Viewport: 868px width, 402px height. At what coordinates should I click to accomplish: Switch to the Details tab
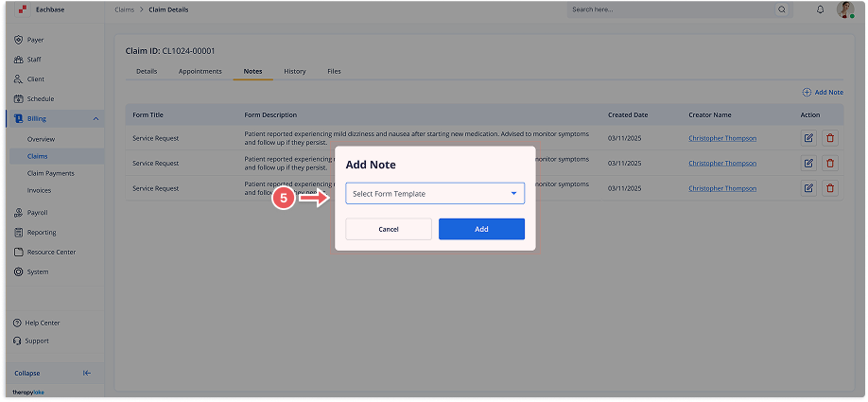[147, 72]
